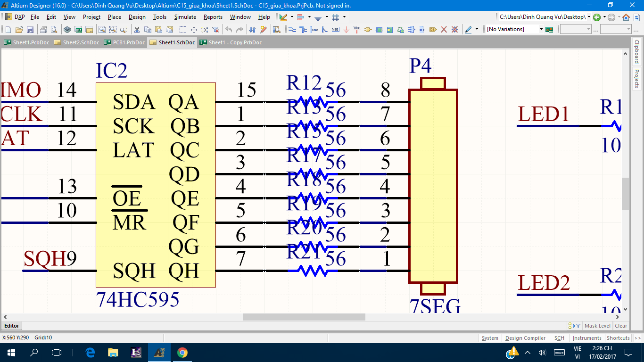Open the Design Compiler panel button
The height and width of the screenshot is (362, 644).
pyautogui.click(x=525, y=338)
